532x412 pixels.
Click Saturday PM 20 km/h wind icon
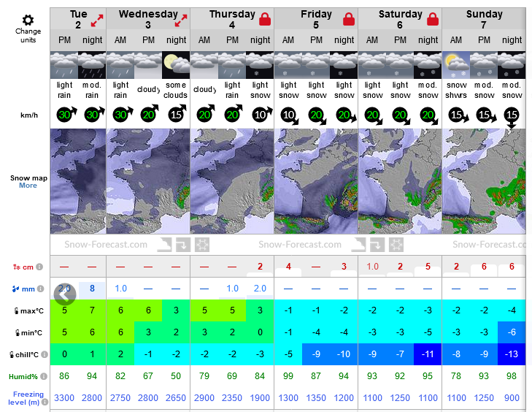[x=401, y=116]
